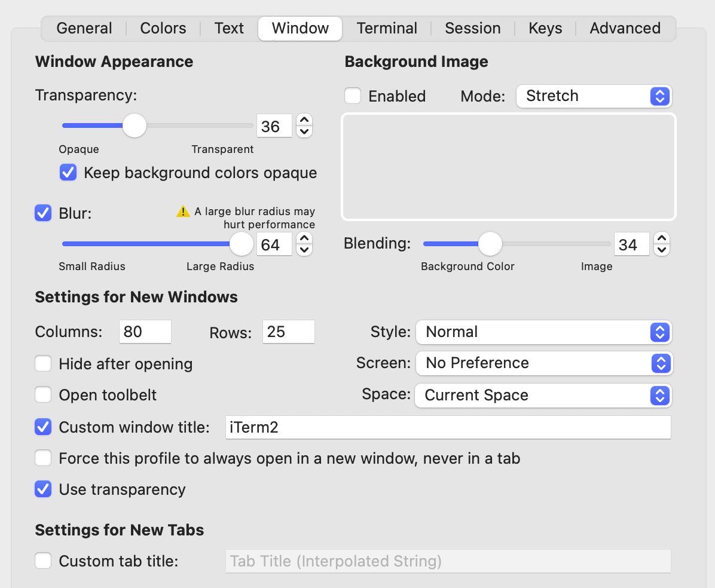Uncheck Keep background colors opaque
This screenshot has width=715, height=588.
[x=68, y=172]
